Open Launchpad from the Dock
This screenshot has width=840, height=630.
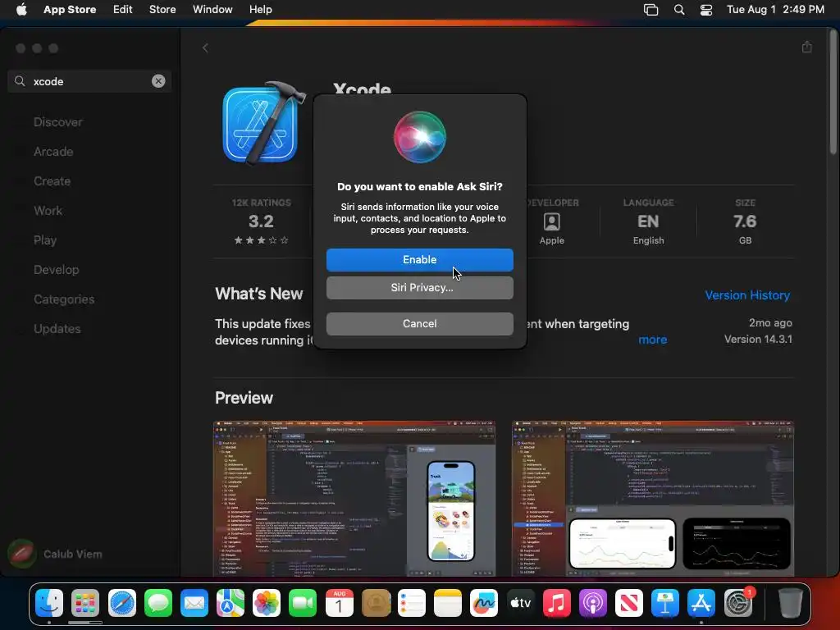pyautogui.click(x=85, y=603)
